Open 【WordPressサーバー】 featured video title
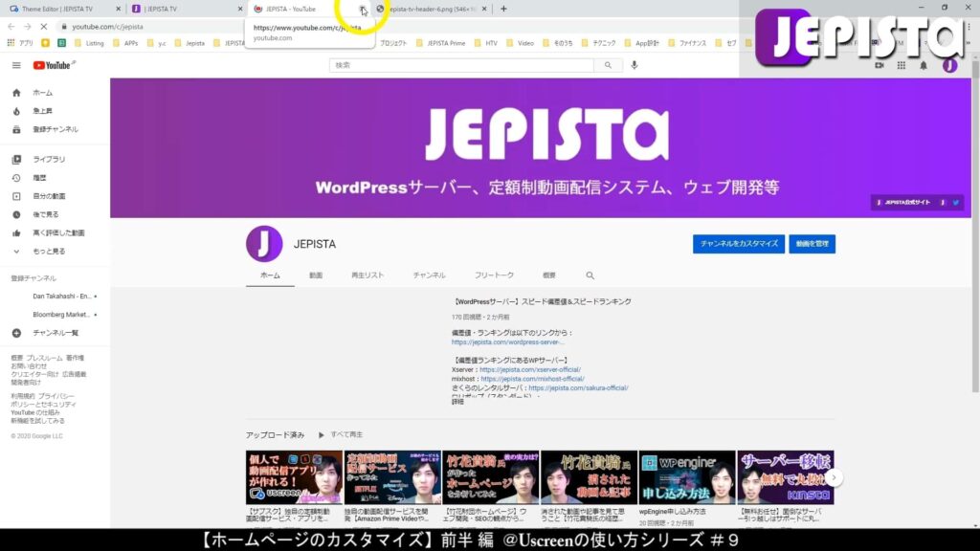The image size is (980, 551). (542, 301)
